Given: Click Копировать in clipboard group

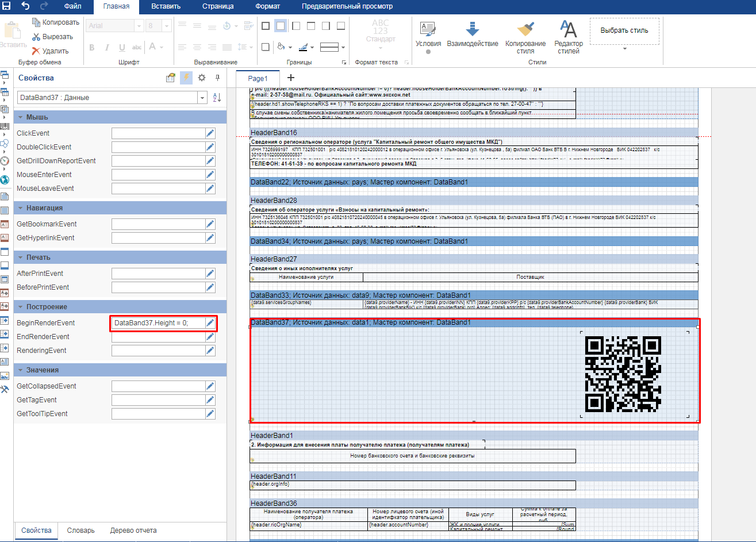Looking at the screenshot, I should [55, 22].
